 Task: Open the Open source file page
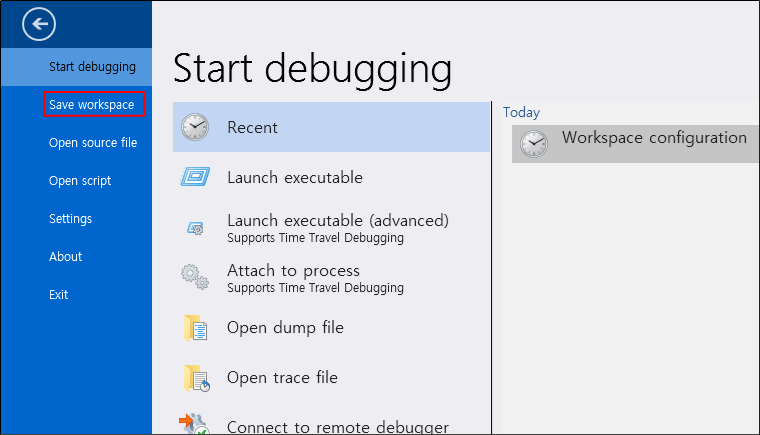pyautogui.click(x=93, y=143)
